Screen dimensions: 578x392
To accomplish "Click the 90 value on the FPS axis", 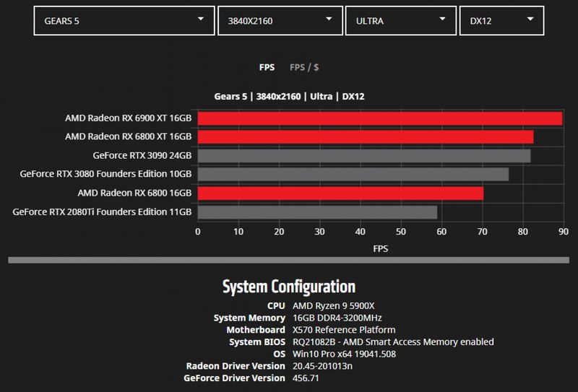I will pyautogui.click(x=564, y=232).
